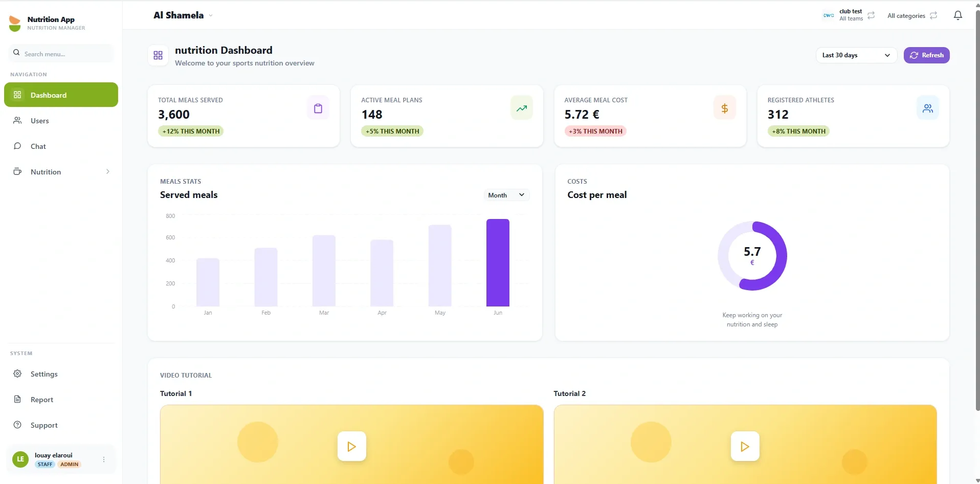Click the notification bell icon

click(957, 15)
